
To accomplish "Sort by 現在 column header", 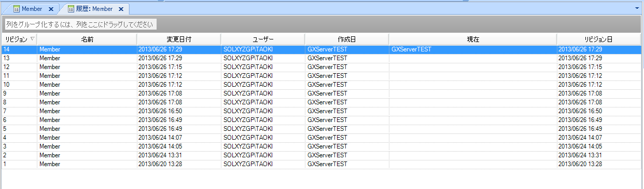I will tap(473, 39).
